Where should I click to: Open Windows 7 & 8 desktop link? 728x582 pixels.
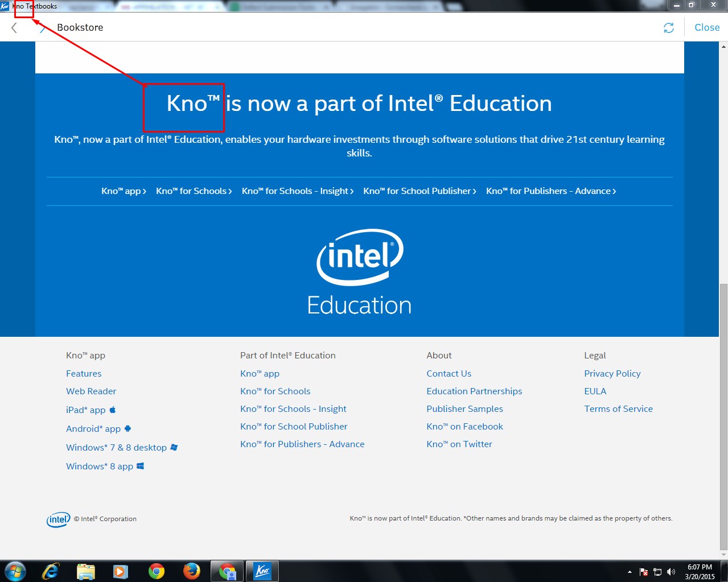pos(122,448)
